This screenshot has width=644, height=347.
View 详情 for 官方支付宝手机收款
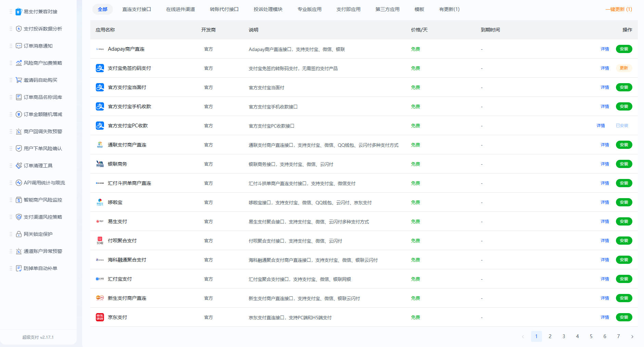coord(605,106)
